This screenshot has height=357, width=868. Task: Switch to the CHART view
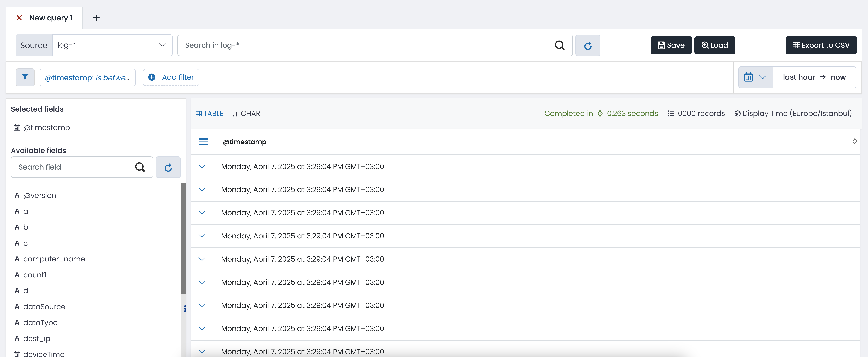coord(248,114)
